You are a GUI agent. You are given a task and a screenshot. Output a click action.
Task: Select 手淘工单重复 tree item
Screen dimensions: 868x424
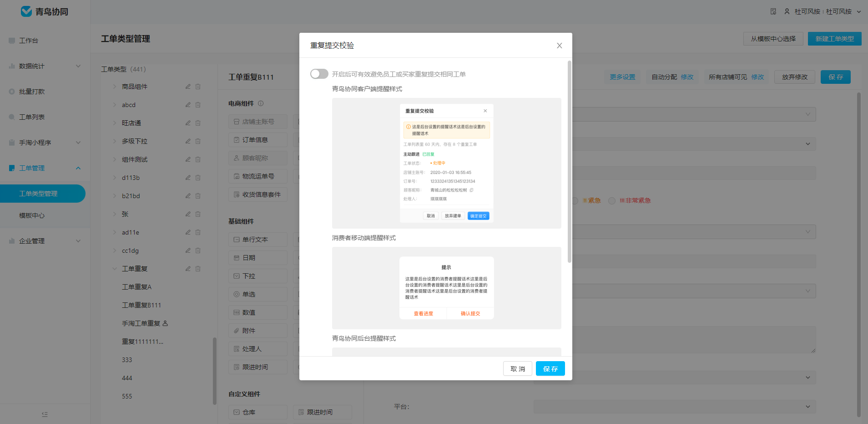pos(141,323)
